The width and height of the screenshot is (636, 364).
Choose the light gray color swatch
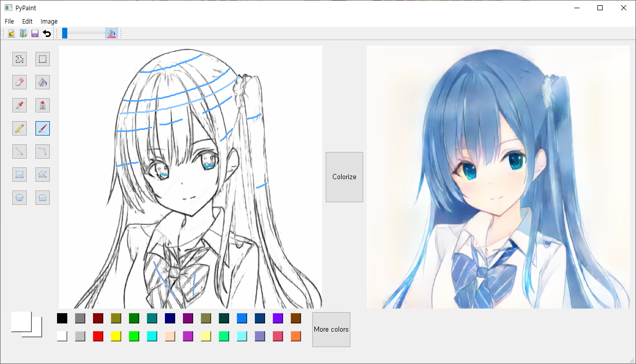(x=80, y=336)
